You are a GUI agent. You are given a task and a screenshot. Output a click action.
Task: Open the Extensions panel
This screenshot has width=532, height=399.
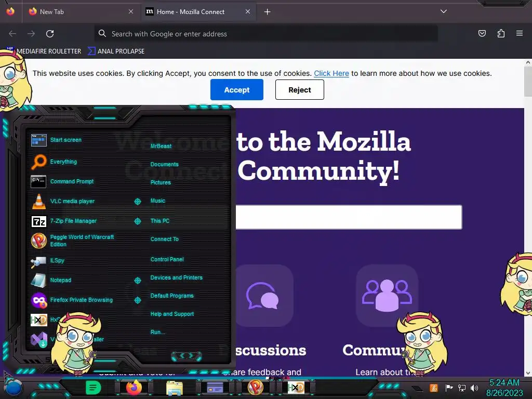[x=501, y=33]
